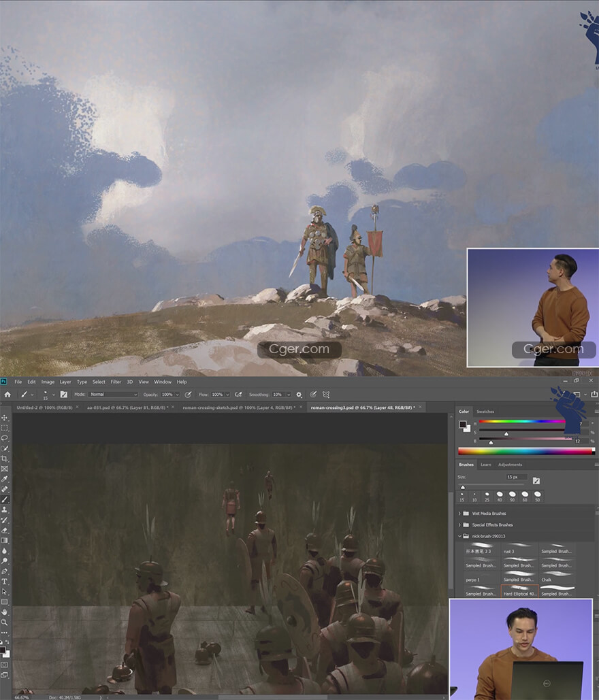Viewport: 599px width, 700px height.
Task: Select the Dodge tool
Action: click(x=5, y=561)
